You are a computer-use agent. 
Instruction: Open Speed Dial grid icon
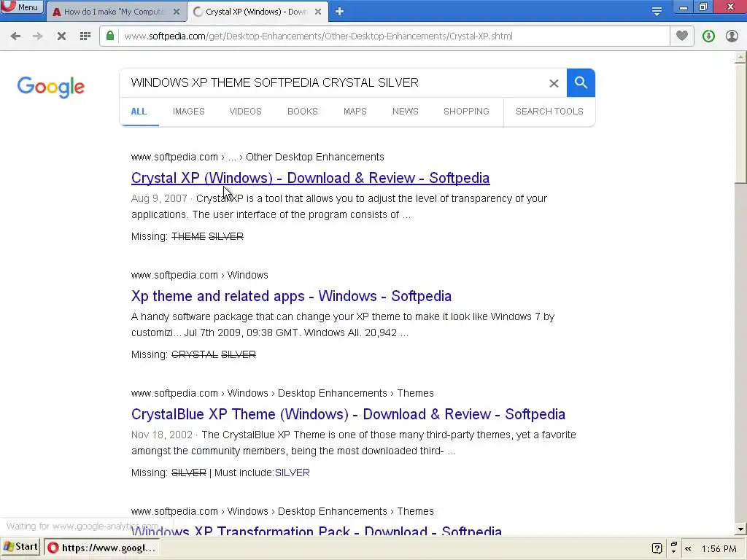pyautogui.click(x=85, y=36)
